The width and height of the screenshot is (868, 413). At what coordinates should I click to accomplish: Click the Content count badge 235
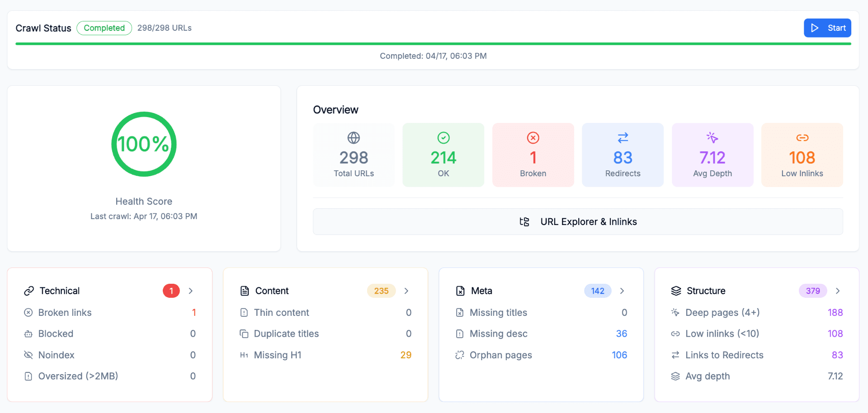pos(382,291)
